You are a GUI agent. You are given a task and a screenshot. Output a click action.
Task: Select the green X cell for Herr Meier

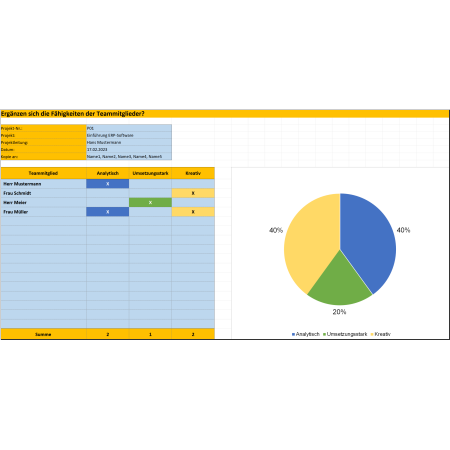[150, 202]
